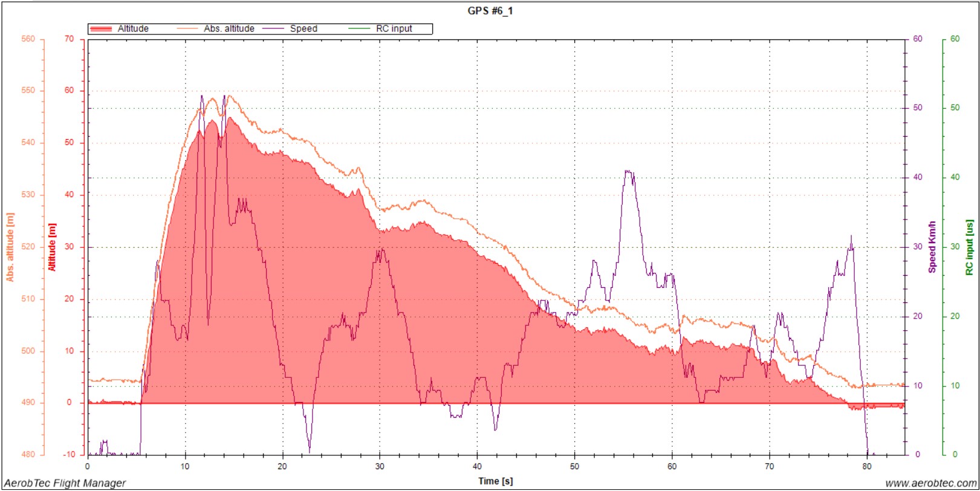This screenshot has width=980, height=491.
Task: Toggle the Speed series in legend
Action: 303,29
